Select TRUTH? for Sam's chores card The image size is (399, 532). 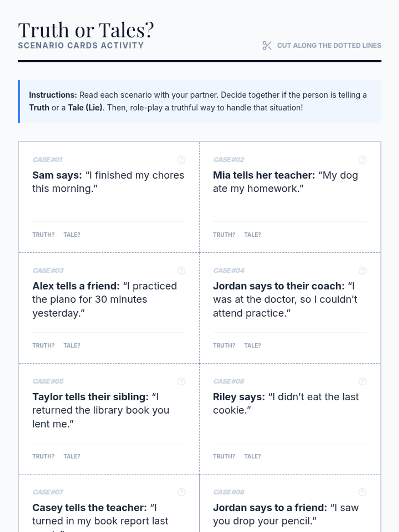(43, 235)
